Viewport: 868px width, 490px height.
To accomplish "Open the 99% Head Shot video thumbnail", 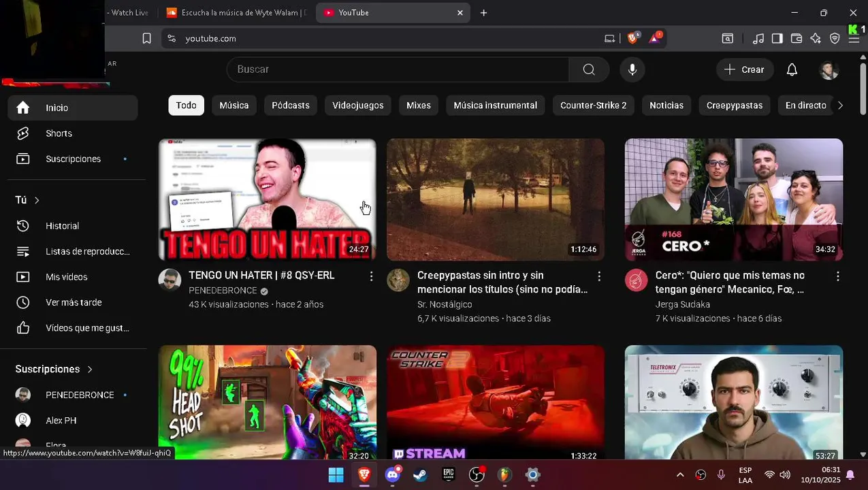I will 268,404.
